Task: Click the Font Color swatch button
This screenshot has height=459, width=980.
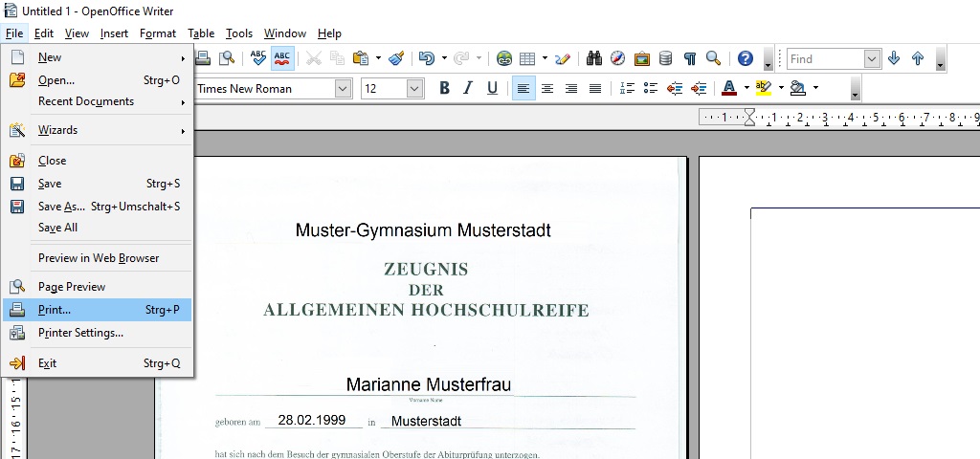Action: 728,88
